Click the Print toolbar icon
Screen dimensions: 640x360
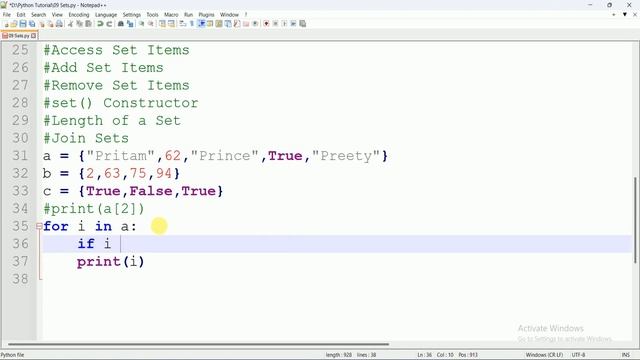pyautogui.click(x=59, y=24)
